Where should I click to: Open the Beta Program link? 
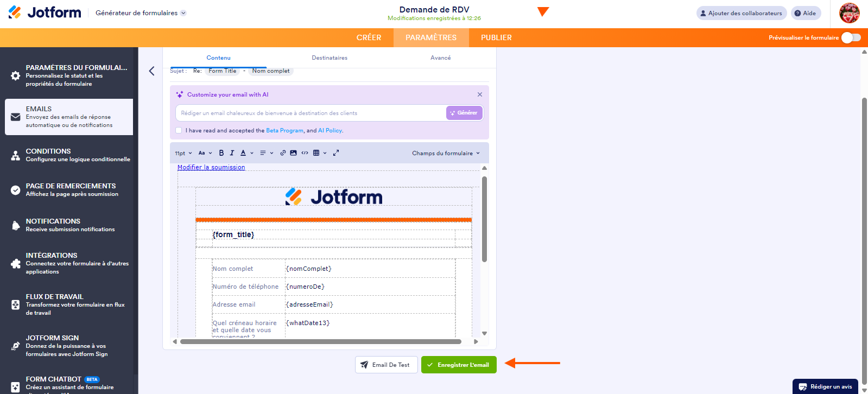tap(284, 130)
